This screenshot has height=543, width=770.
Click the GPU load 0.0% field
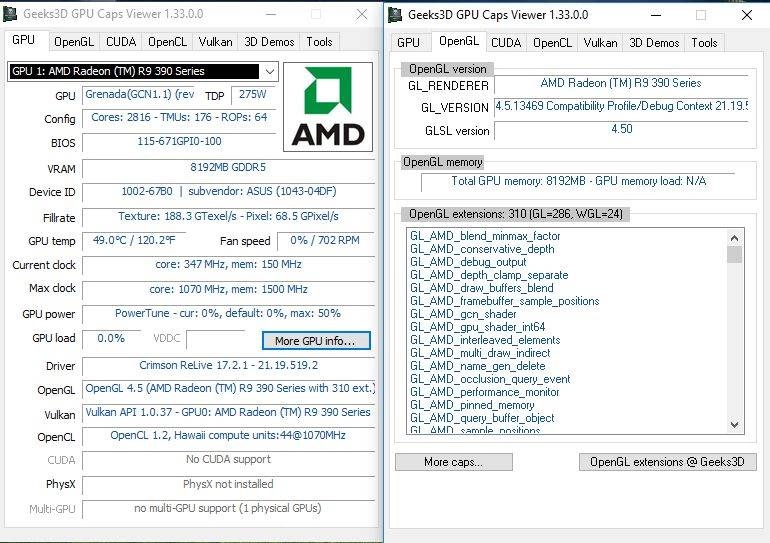coord(111,339)
